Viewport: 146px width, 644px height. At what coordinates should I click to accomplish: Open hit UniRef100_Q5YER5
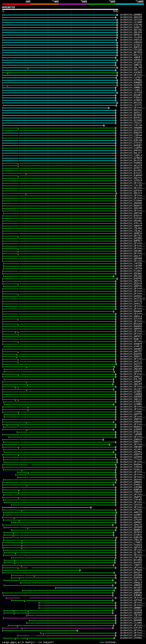tap(131, 527)
